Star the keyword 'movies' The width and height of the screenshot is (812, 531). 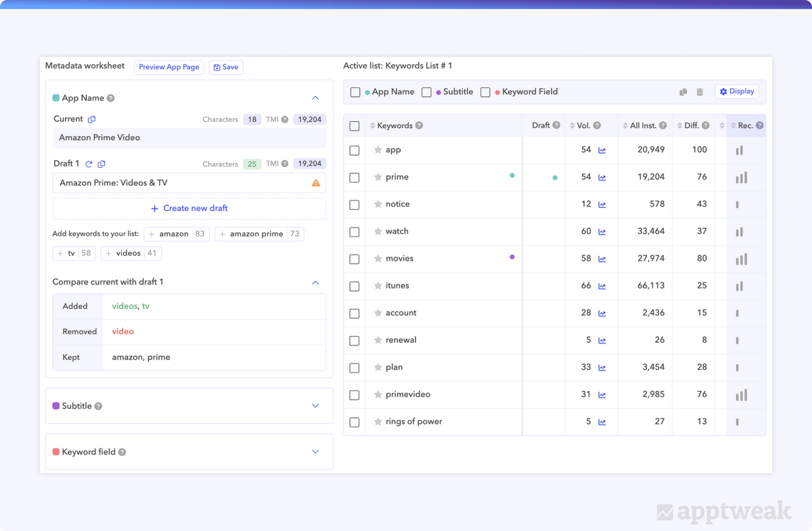378,259
